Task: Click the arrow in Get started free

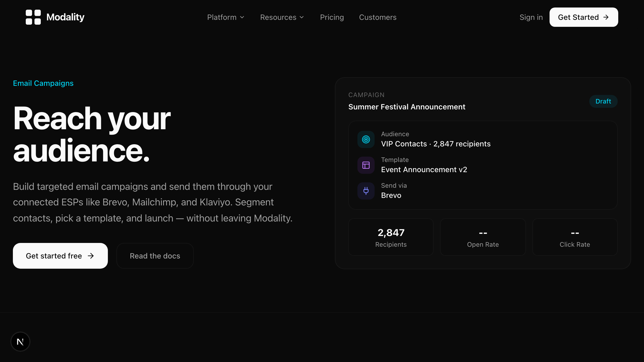Action: point(91,256)
